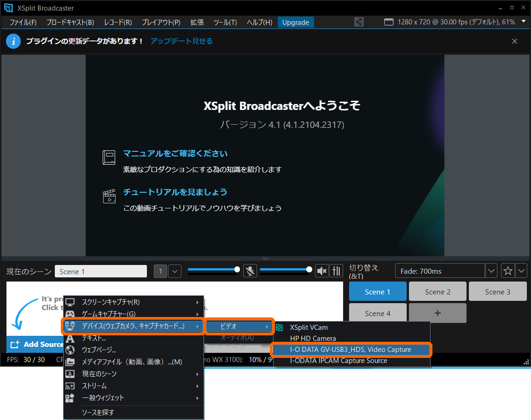
Task: Click the blue info icon in notification
Action: (13, 41)
